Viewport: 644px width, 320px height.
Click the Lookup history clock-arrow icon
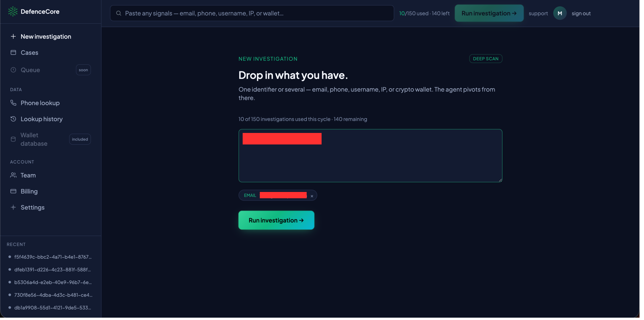(13, 119)
